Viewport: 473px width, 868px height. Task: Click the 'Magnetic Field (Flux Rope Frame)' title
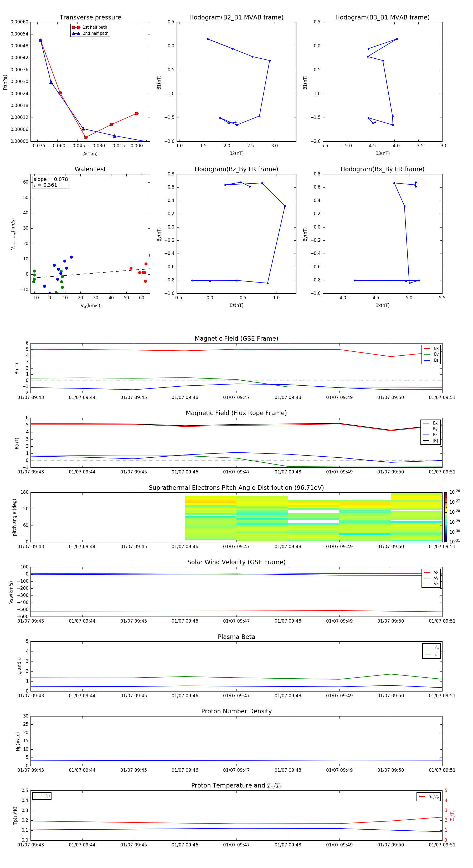pos(236,413)
